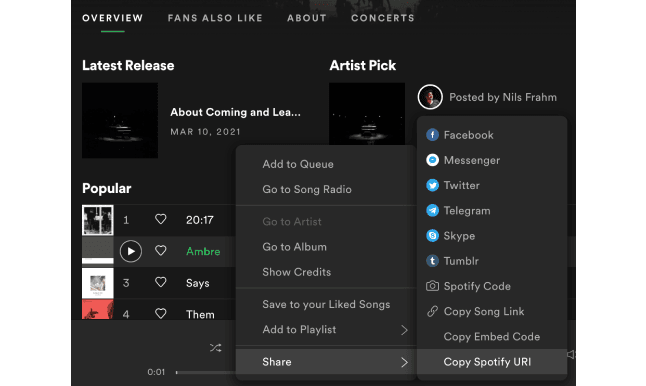Screen dimensions: 646x386
Task: Share via the Twitter icon
Action: click(432, 185)
